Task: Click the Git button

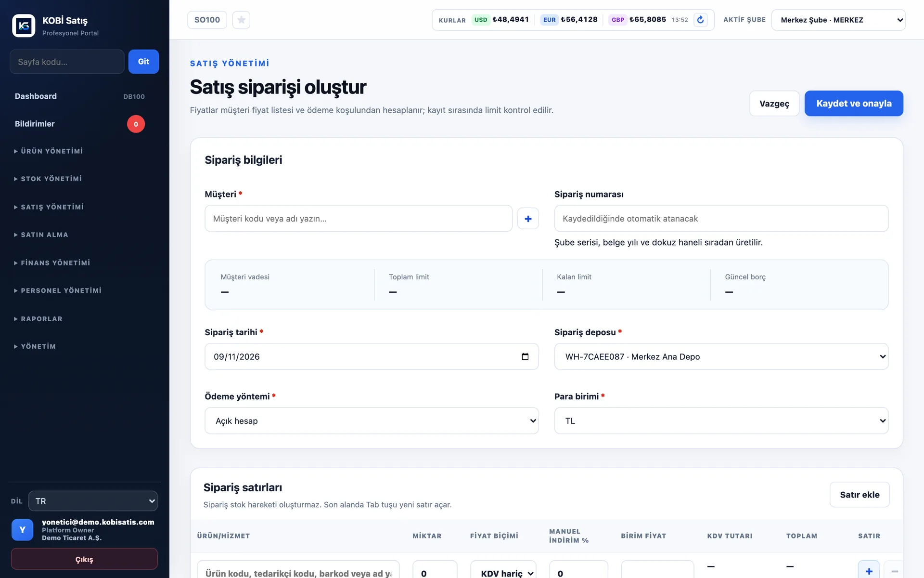Action: [x=143, y=62]
